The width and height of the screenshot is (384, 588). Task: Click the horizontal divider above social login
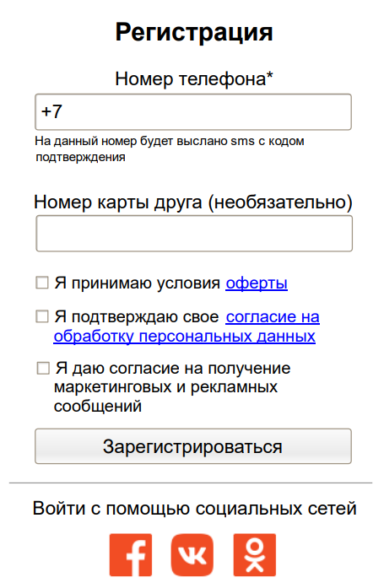[191, 483]
